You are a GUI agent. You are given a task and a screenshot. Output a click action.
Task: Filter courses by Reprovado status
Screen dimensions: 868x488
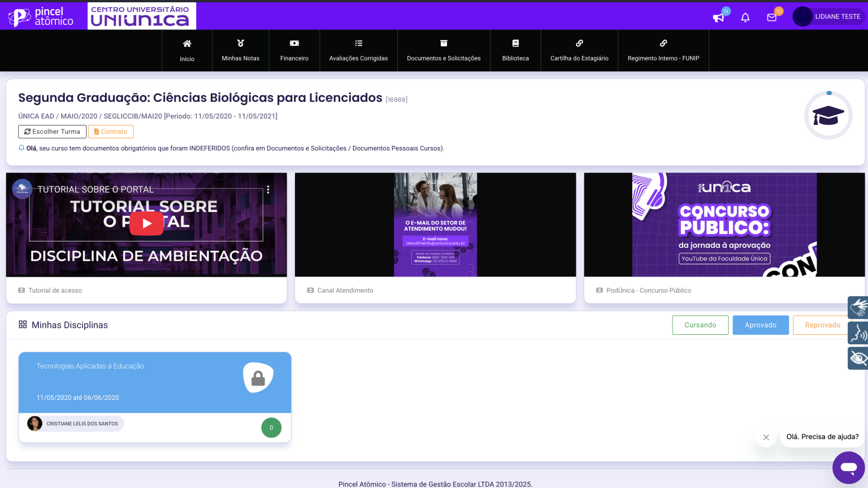pos(822,325)
